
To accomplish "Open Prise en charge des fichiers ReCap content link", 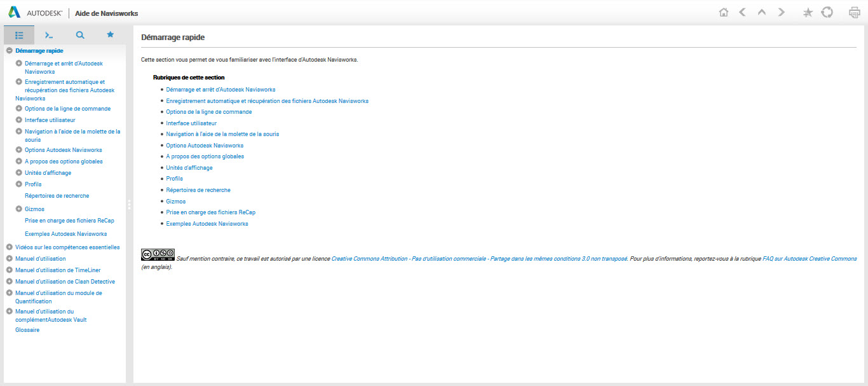I will pyautogui.click(x=211, y=212).
